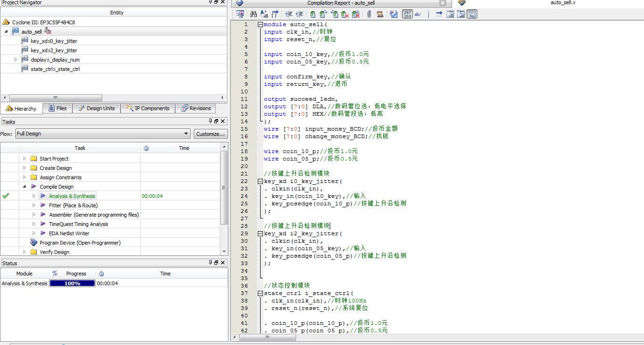This screenshot has height=345, width=644.
Task: Collapse the Compile Design task group
Action: pos(24,187)
